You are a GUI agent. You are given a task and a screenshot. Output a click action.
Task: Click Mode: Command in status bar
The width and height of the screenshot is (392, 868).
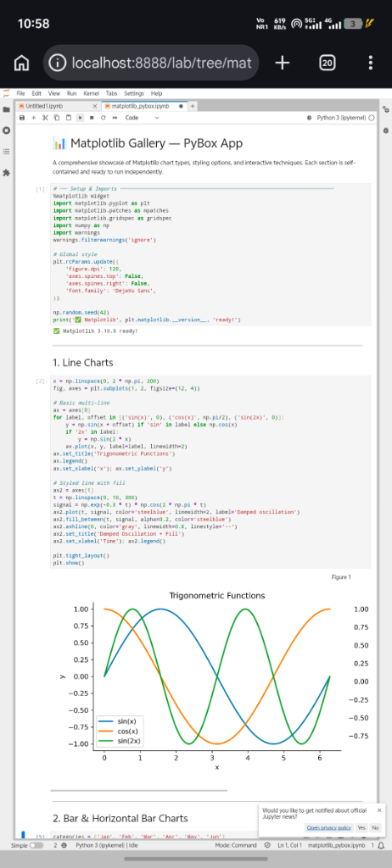click(235, 845)
